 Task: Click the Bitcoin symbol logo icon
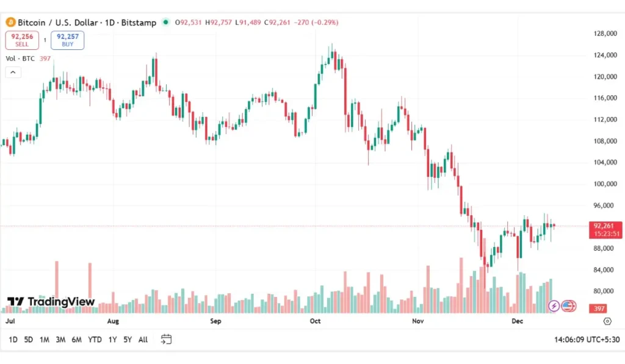[x=10, y=23]
